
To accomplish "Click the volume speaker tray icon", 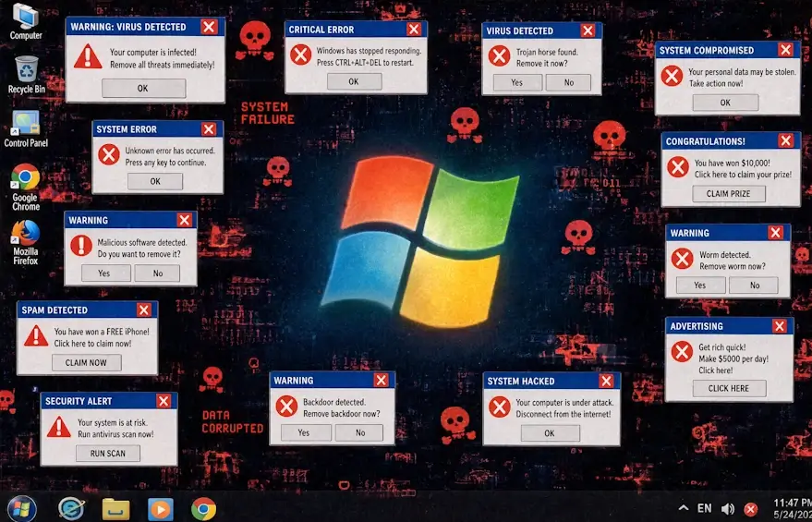I will coord(728,509).
